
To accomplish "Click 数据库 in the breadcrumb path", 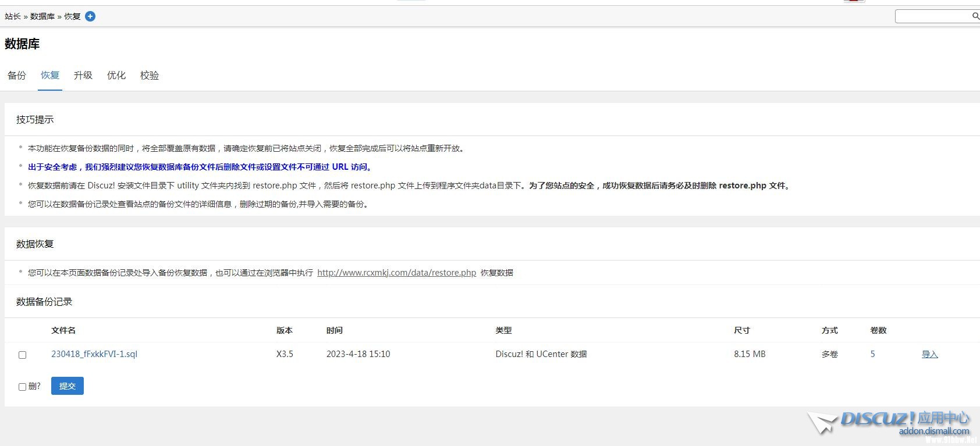I will click(42, 16).
